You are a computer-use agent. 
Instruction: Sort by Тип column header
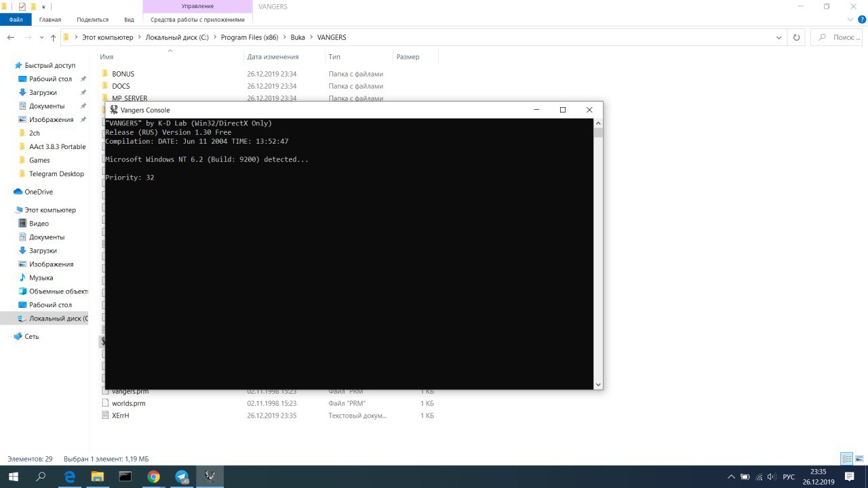(334, 57)
